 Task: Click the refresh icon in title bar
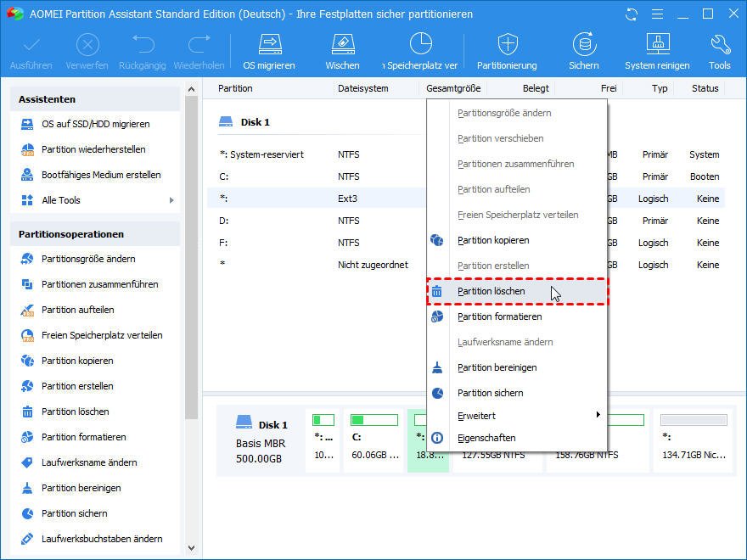[x=632, y=14]
